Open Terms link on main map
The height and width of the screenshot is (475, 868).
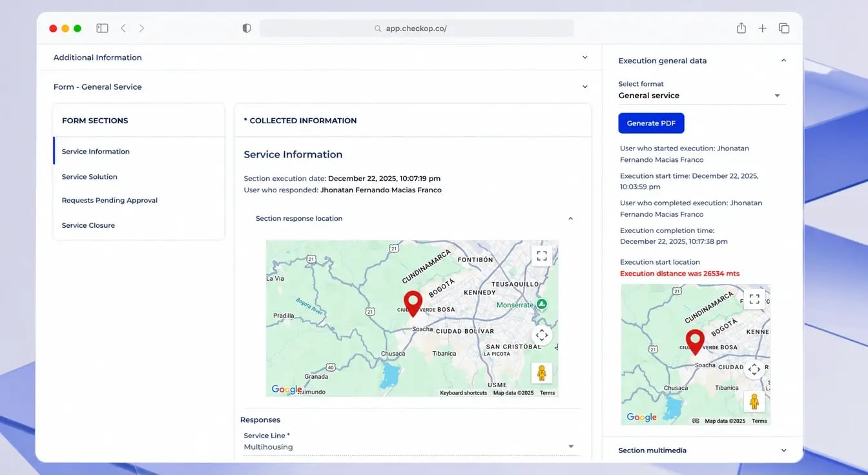pos(547,393)
